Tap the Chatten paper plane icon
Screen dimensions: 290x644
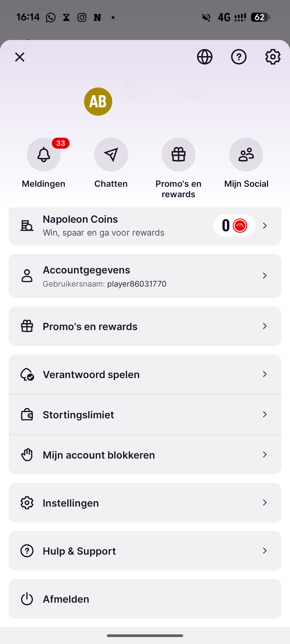(x=111, y=155)
